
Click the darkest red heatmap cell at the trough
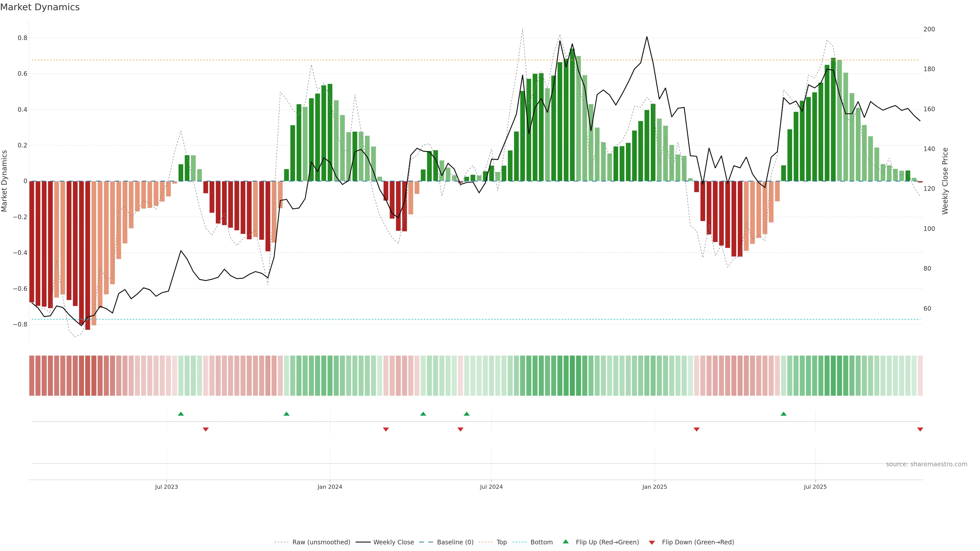tap(88, 375)
